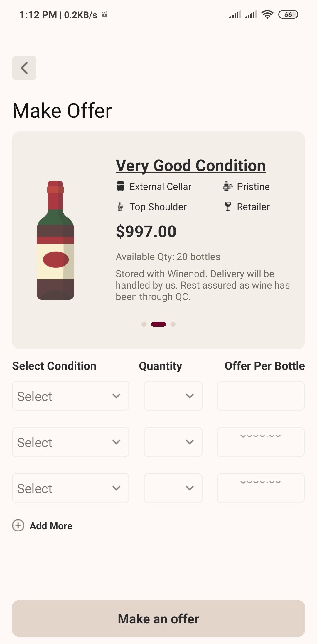
Task: Tap the back arrow button
Action: [x=24, y=68]
